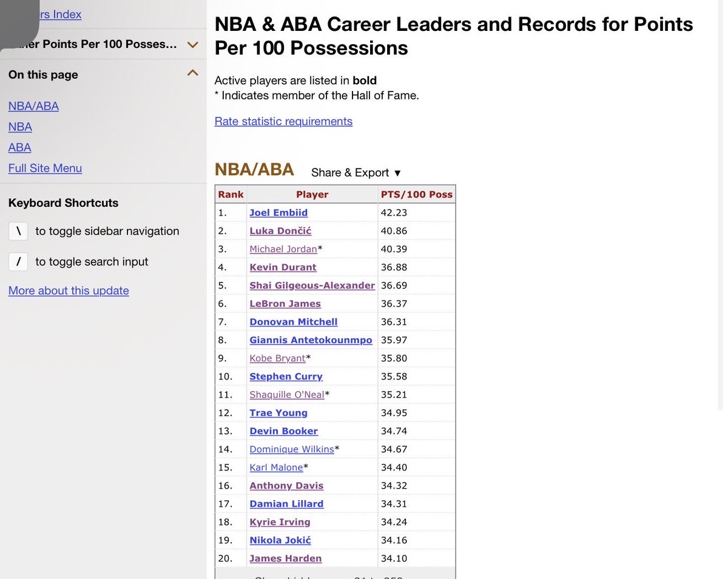728x579 pixels.
Task: Select the 42.23 value in Embiid's row
Action: [394, 213]
